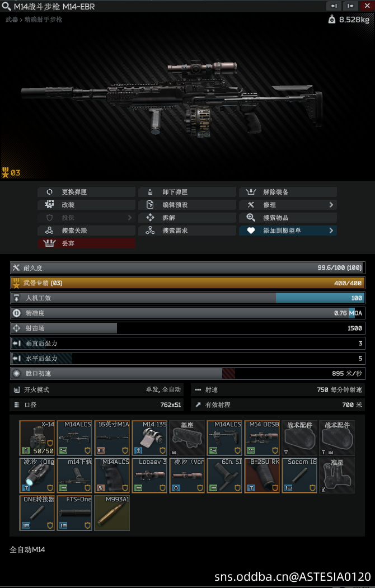Select the M14 135 rear sight slot

(149, 438)
